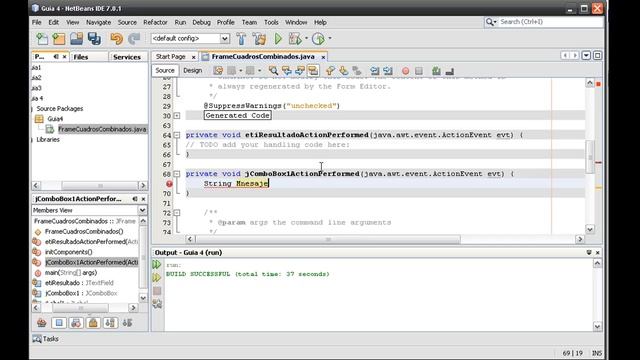
Task: Click the Open Project toolbar icon
Action: coord(76,39)
